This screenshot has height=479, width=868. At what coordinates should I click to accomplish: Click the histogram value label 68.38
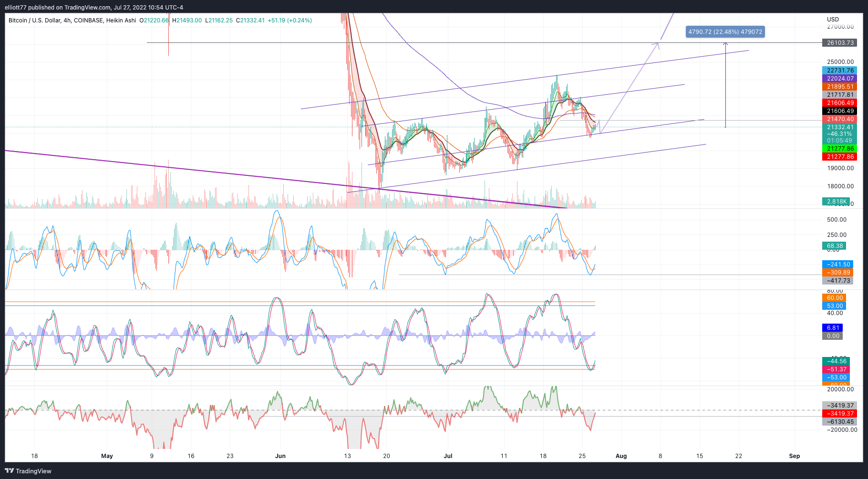tap(834, 246)
